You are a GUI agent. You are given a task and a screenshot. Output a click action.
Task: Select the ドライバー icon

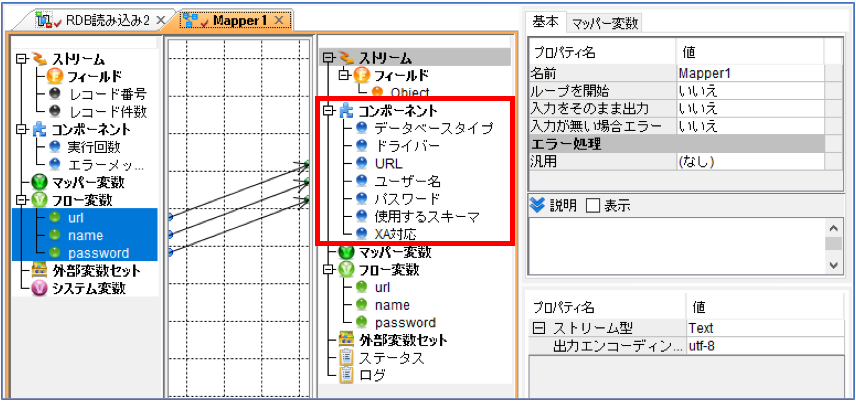(361, 146)
